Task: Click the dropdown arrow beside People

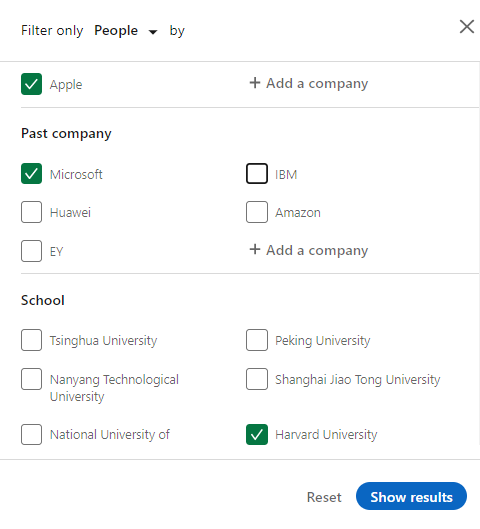Action: click(153, 32)
